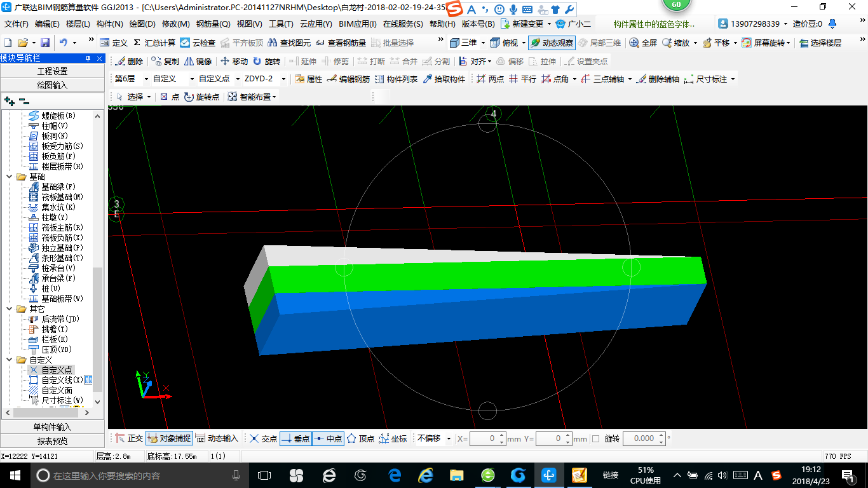The image size is (868, 488).
Task: Click 工程设置 project settings button
Action: (x=52, y=71)
